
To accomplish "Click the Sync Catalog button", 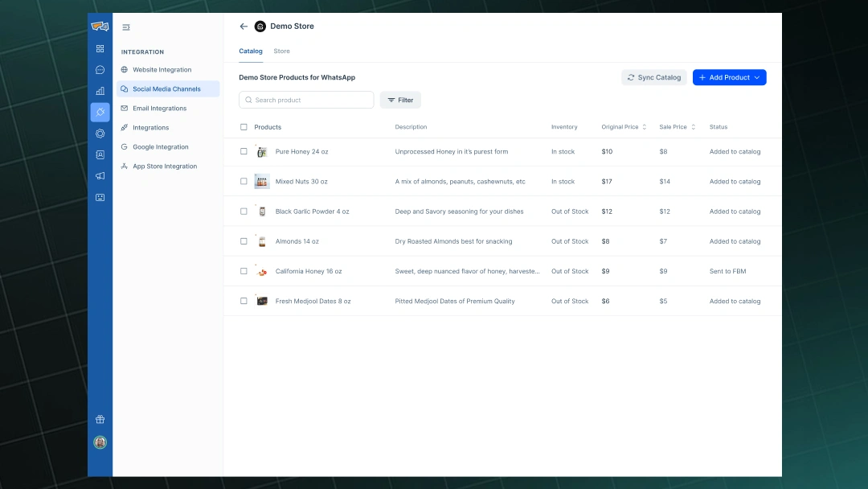I will (653, 77).
